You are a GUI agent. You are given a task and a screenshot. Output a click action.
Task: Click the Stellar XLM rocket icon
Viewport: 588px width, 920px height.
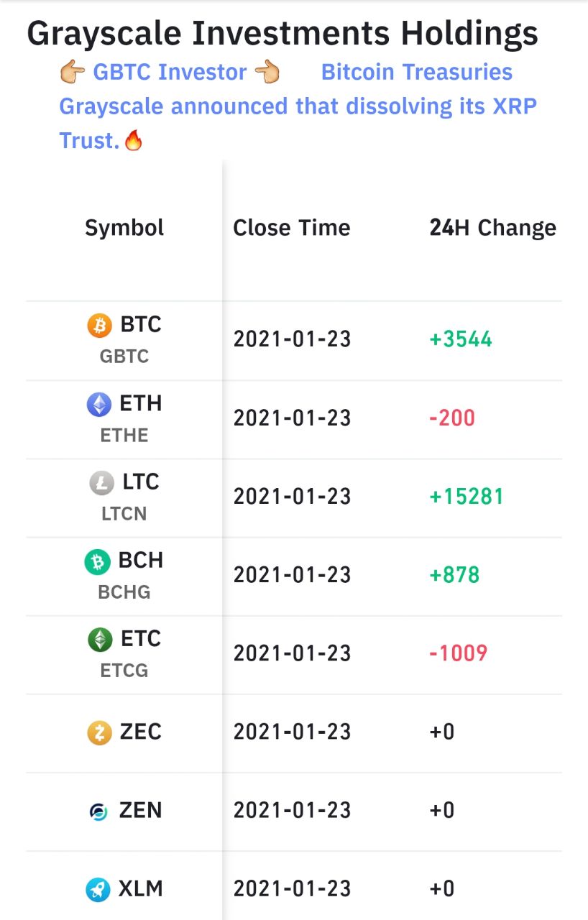[98, 890]
